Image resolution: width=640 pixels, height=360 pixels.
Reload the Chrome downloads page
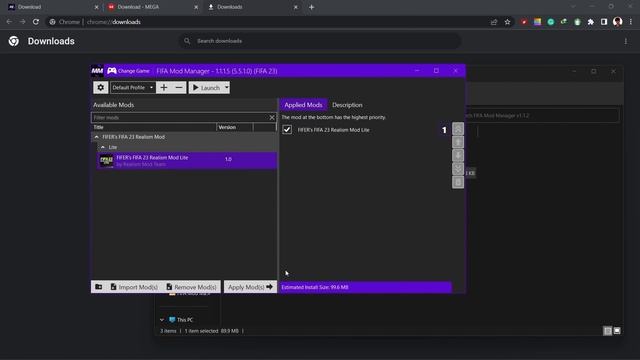click(36, 22)
